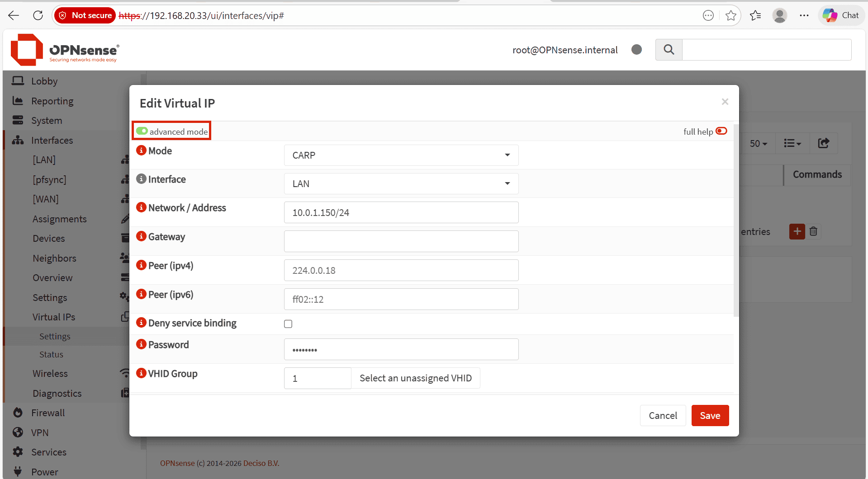
Task: Click the browser back arrow
Action: point(14,15)
